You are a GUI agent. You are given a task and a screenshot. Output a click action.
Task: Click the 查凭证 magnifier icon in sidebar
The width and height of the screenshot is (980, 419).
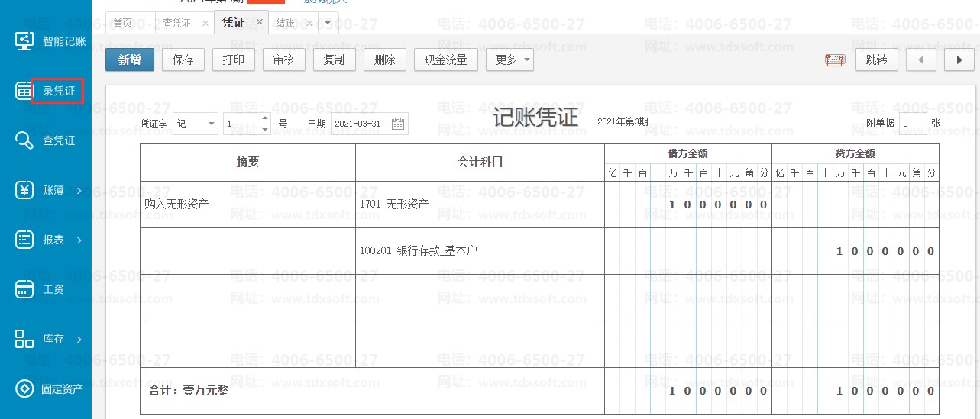(x=24, y=140)
